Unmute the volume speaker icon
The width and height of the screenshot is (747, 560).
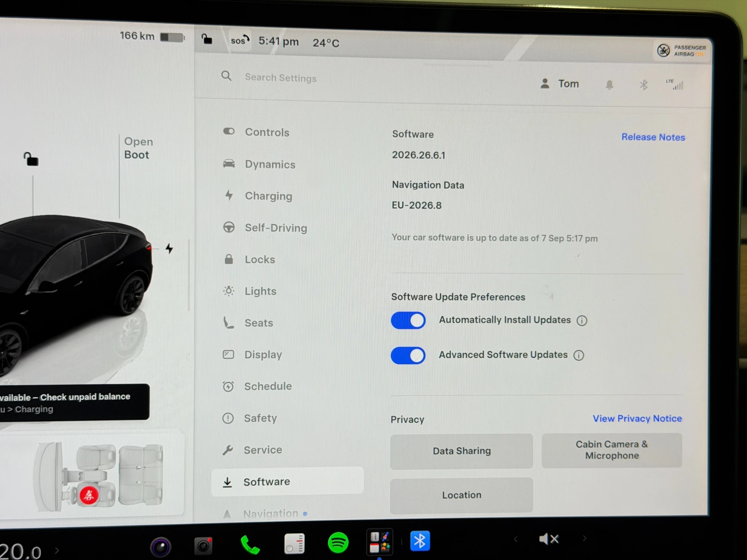tap(549, 539)
